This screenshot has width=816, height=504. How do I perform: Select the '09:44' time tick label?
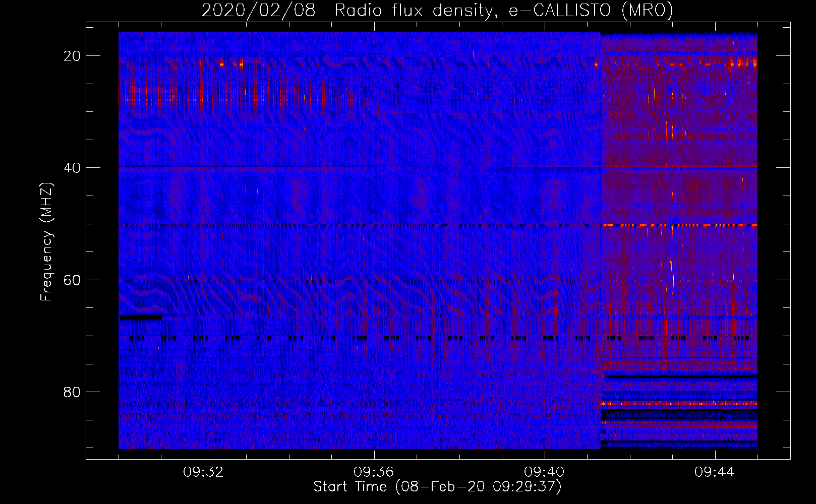[x=715, y=472]
